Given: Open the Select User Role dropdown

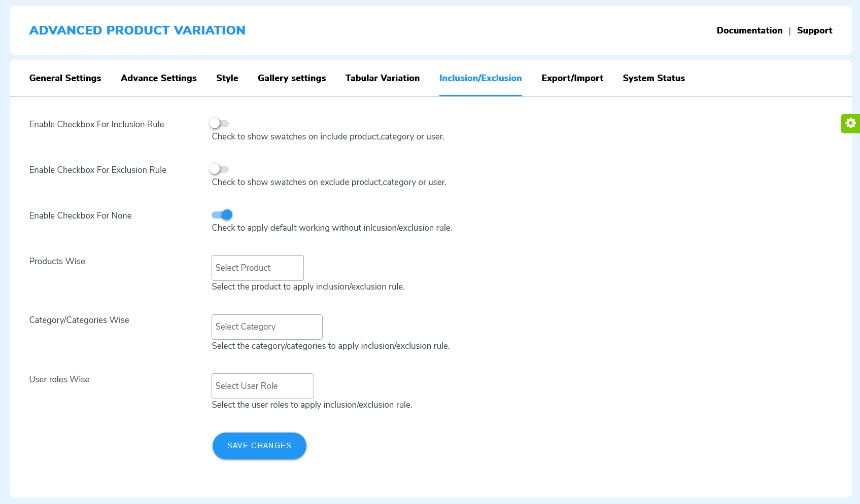Looking at the screenshot, I should (x=263, y=386).
